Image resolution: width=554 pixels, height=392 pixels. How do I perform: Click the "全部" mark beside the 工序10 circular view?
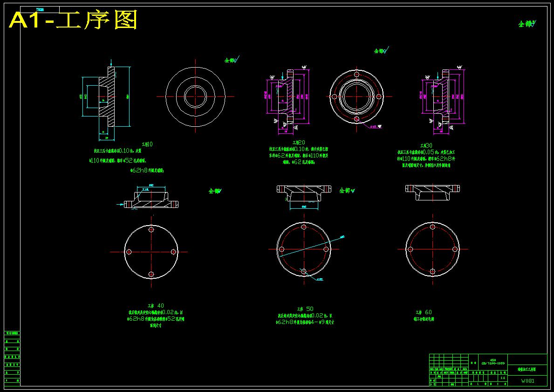232,60
